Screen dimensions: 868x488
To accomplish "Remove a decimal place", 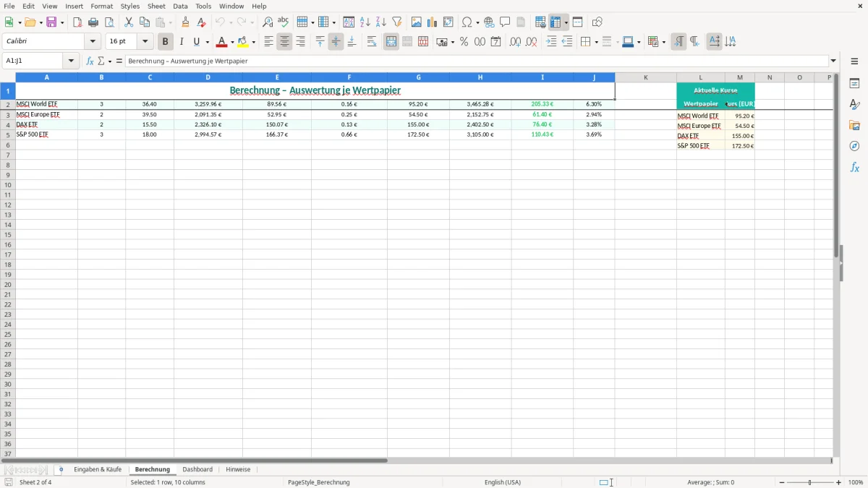I will [531, 42].
